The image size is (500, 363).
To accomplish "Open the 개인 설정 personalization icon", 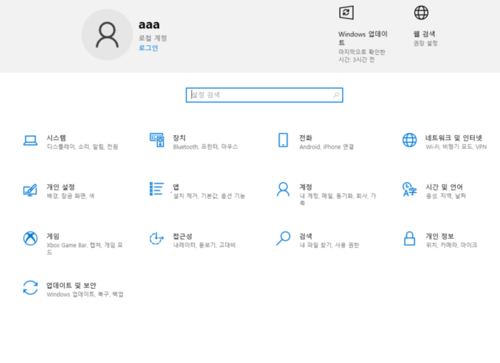I will click(30, 190).
